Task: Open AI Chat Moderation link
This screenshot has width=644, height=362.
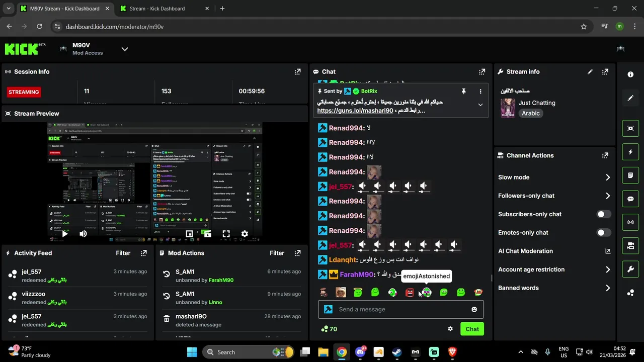Action: [x=554, y=251]
